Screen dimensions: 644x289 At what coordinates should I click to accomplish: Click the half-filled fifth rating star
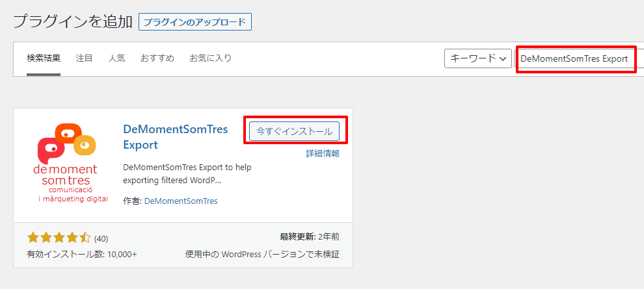(x=85, y=238)
